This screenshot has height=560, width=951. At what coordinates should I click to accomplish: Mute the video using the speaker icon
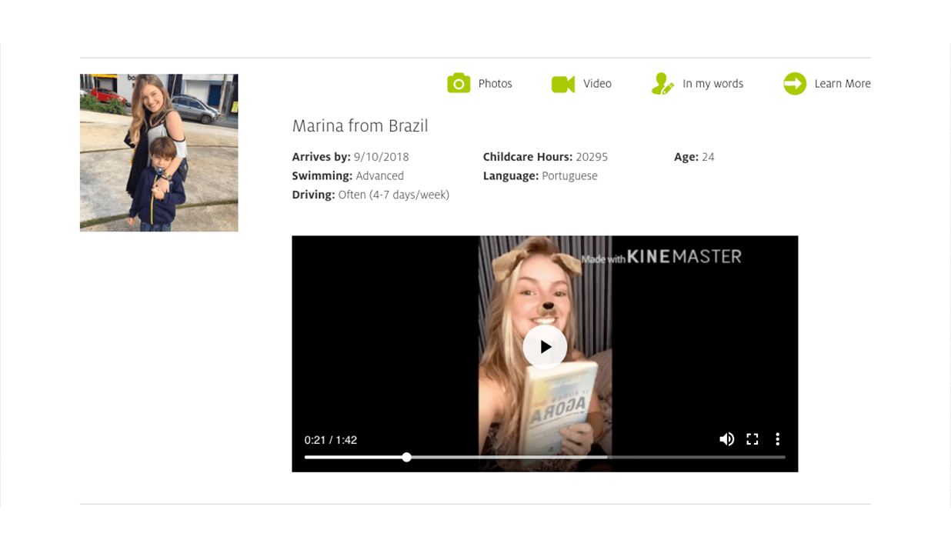point(726,439)
